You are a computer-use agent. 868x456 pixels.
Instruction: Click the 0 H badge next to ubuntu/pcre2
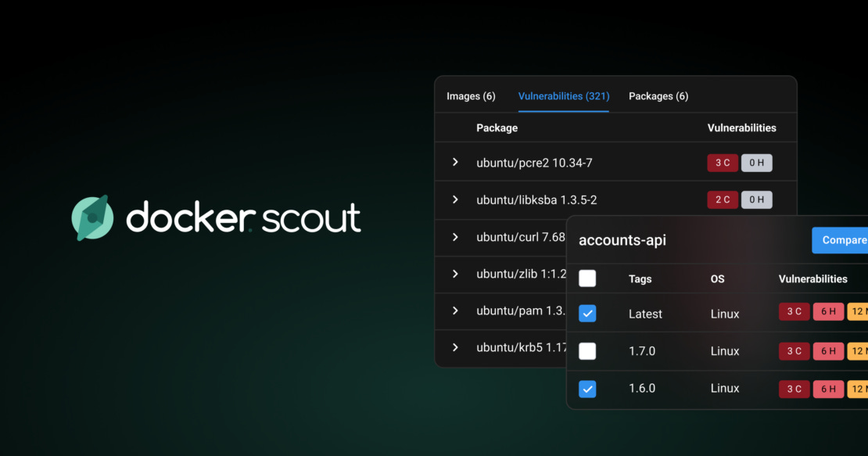757,163
